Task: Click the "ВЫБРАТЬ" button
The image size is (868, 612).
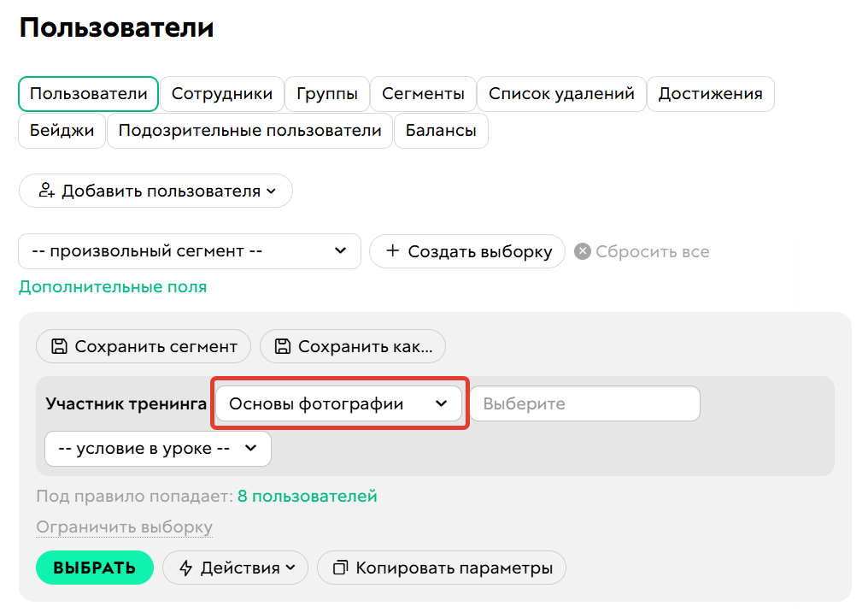Action: [94, 567]
